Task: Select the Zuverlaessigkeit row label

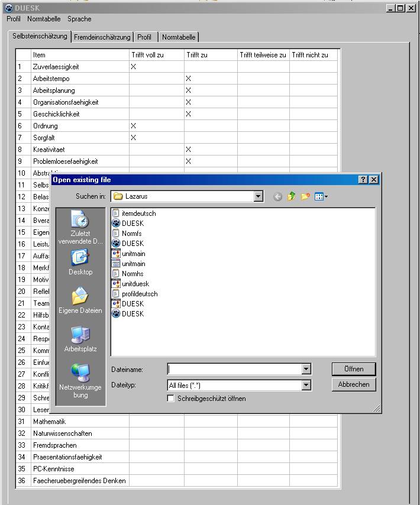Action: [x=56, y=67]
